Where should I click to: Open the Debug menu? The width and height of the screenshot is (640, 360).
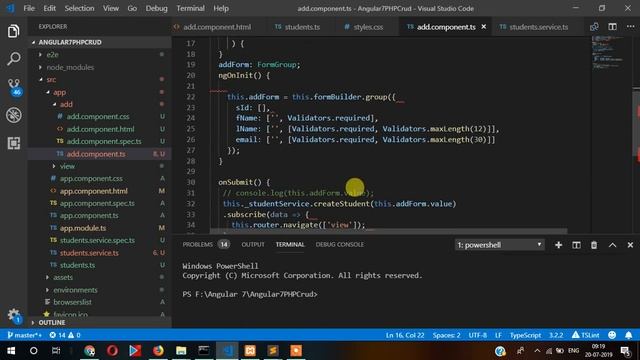click(x=156, y=8)
